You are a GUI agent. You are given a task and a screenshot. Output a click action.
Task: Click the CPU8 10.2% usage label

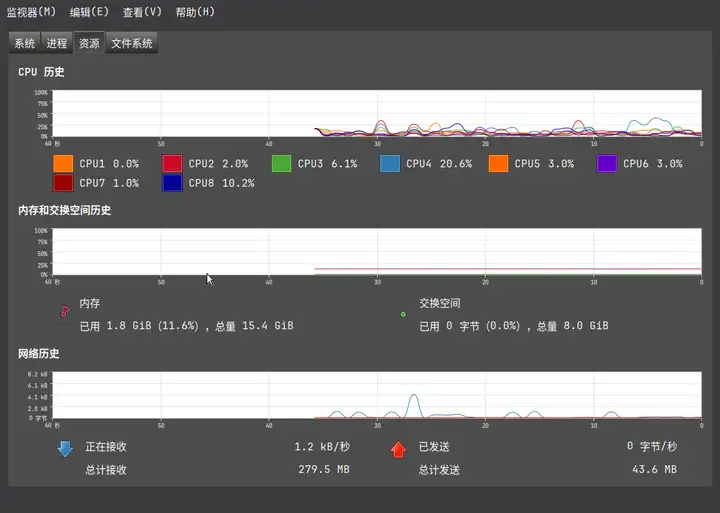pyautogui.click(x=221, y=183)
